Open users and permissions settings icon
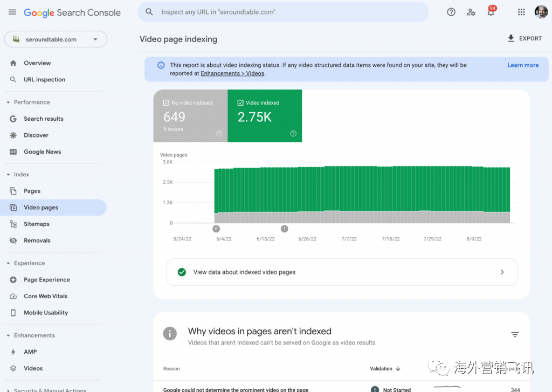552x392 pixels. click(471, 12)
